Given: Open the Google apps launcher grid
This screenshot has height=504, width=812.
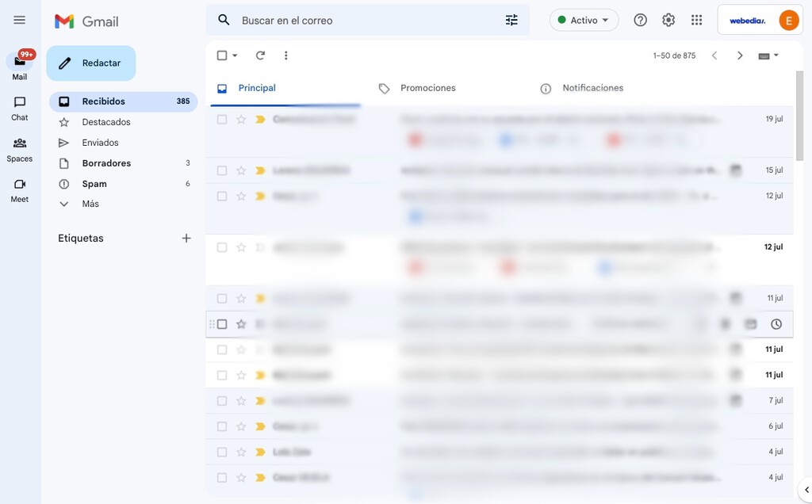Looking at the screenshot, I should tap(696, 19).
